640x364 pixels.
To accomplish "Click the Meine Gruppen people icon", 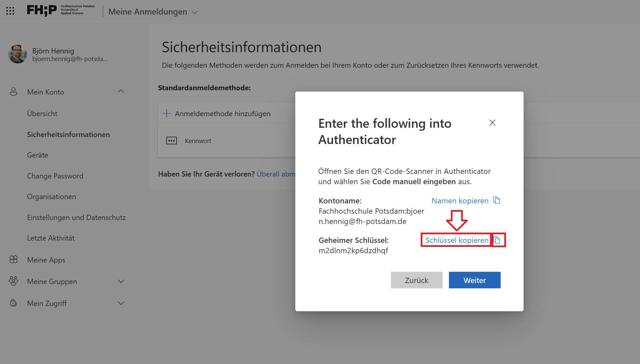I will [14, 281].
